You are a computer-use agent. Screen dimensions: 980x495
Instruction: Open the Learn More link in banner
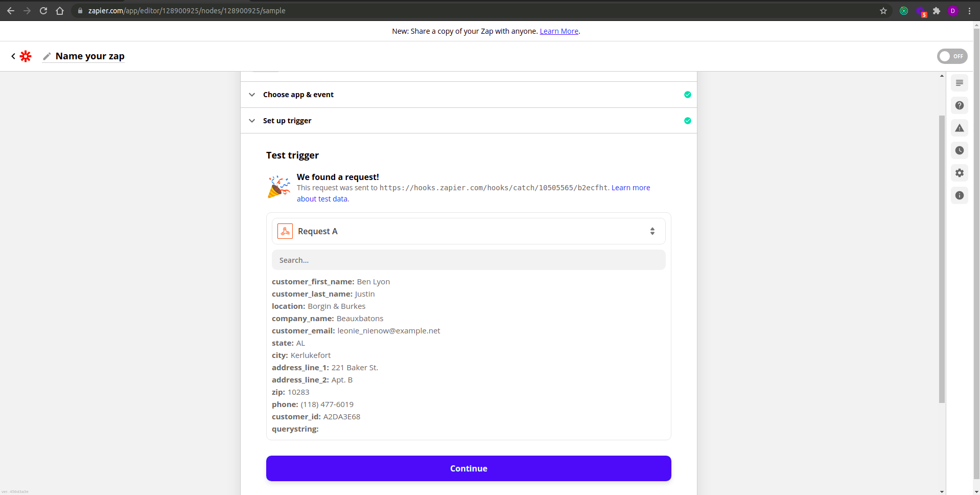click(559, 31)
